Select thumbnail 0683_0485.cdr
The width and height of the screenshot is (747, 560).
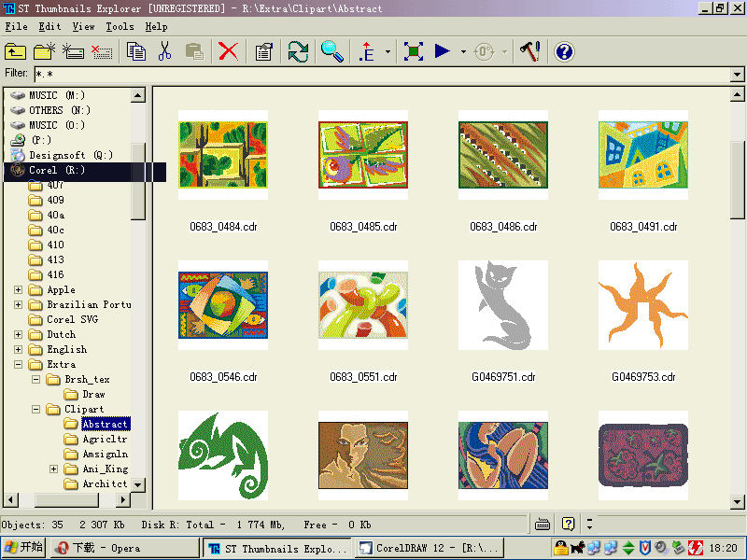[x=363, y=155]
